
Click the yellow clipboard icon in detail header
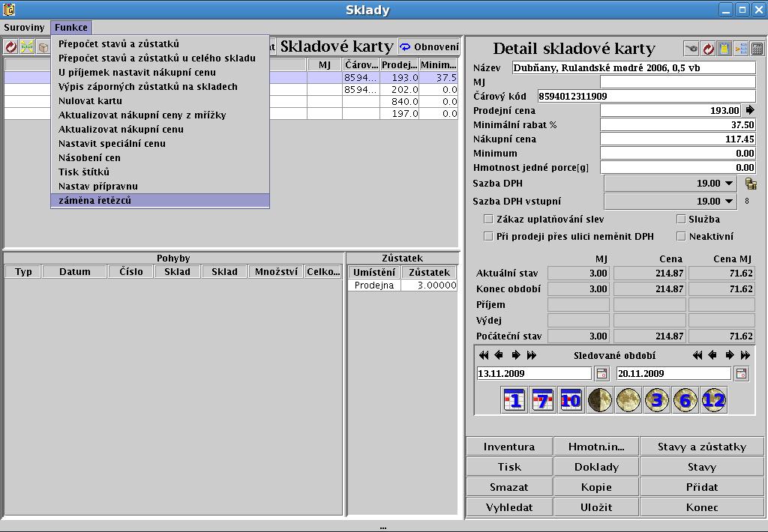724,49
